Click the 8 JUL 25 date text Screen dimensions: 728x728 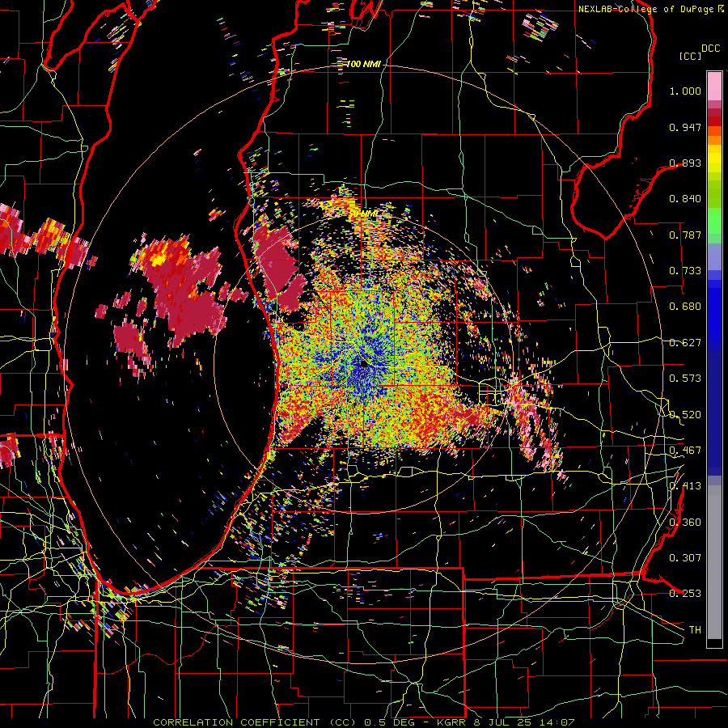[503, 722]
